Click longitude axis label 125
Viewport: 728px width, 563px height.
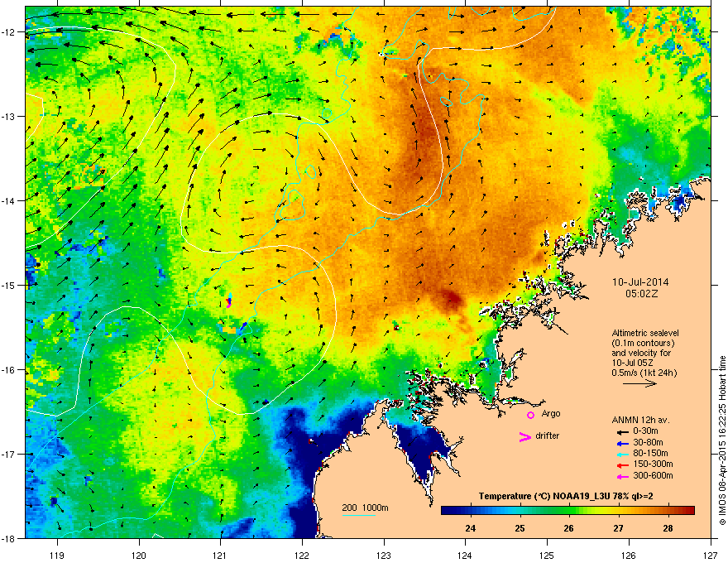click(547, 555)
